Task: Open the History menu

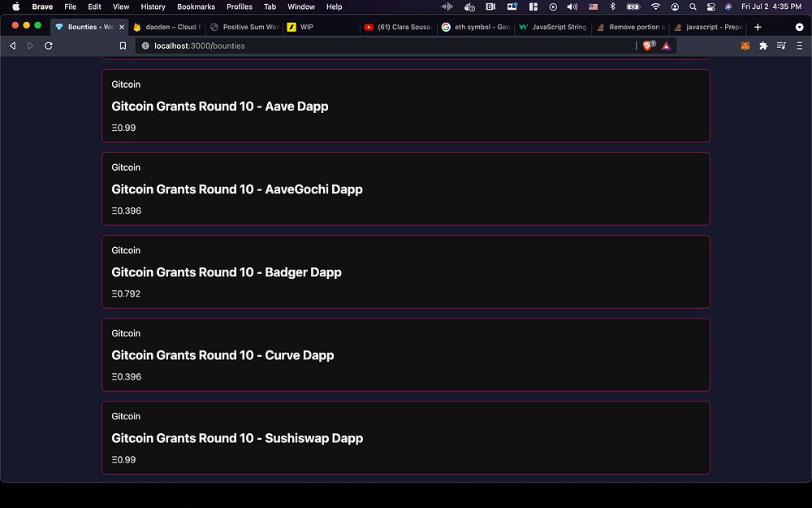Action: (x=153, y=7)
